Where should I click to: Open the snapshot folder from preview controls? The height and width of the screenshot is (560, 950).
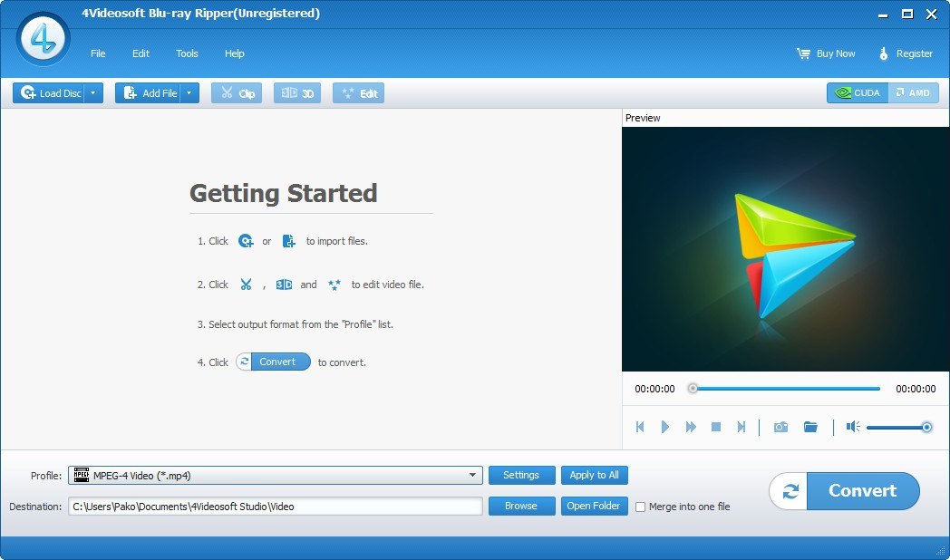coord(810,426)
